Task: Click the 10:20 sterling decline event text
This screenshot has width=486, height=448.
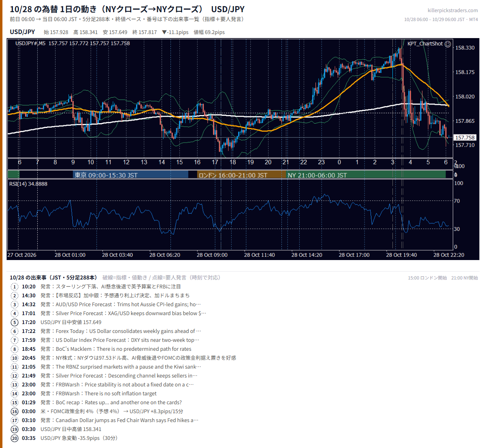Action: (x=111, y=287)
